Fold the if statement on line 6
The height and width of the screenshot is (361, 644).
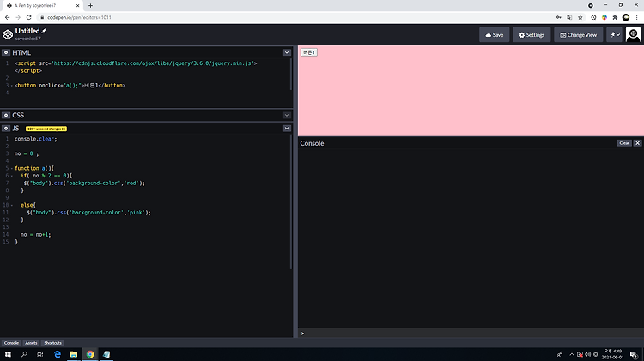coord(11,176)
